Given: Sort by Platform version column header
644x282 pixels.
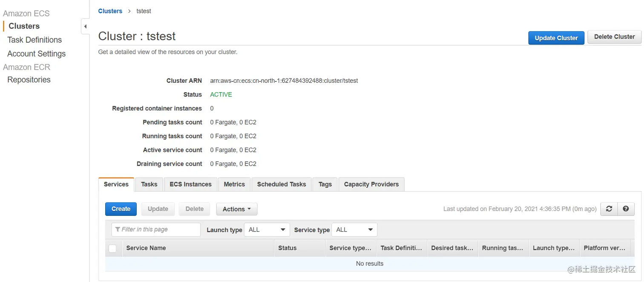Looking at the screenshot, I should [605, 248].
